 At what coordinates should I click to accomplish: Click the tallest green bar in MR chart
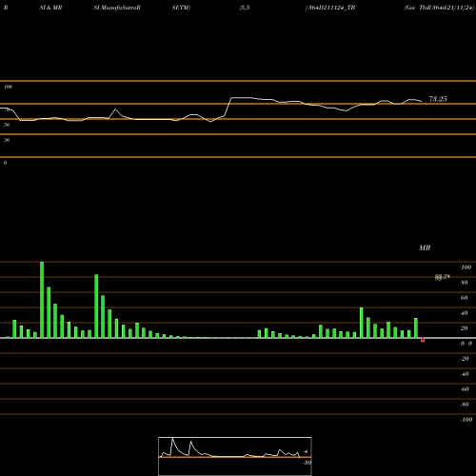42,300
